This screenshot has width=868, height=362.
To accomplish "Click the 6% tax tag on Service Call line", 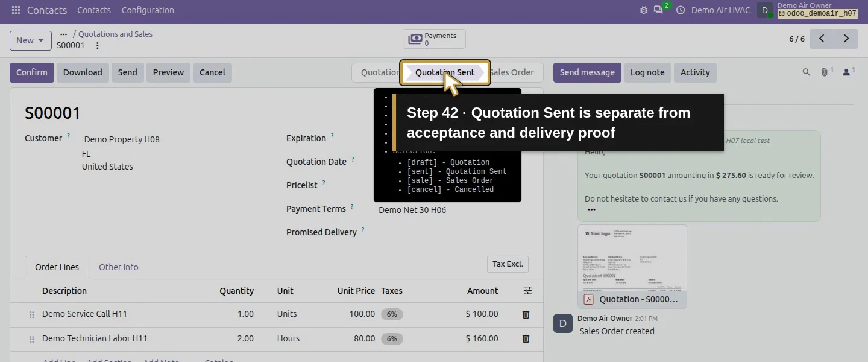I will [392, 314].
